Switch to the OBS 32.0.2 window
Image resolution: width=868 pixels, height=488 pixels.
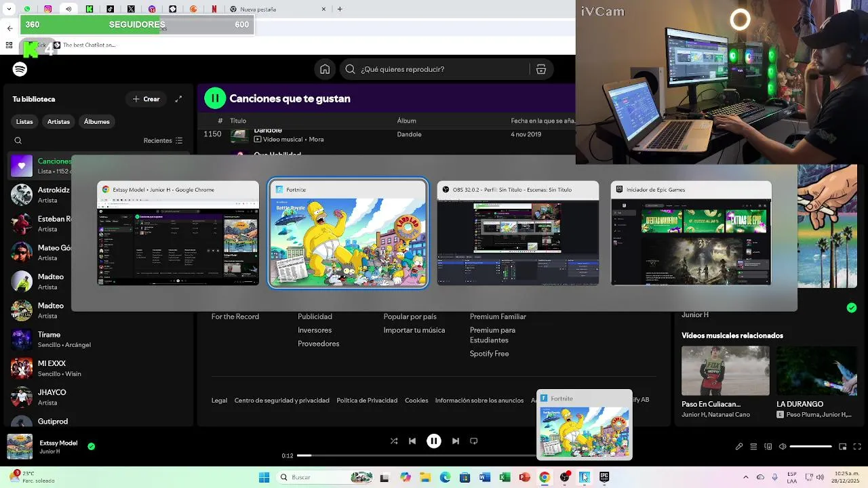tap(518, 233)
